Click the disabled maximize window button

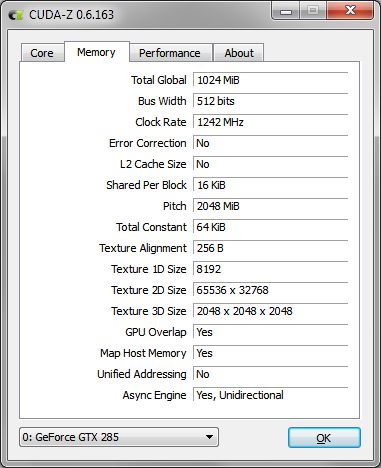click(313, 11)
